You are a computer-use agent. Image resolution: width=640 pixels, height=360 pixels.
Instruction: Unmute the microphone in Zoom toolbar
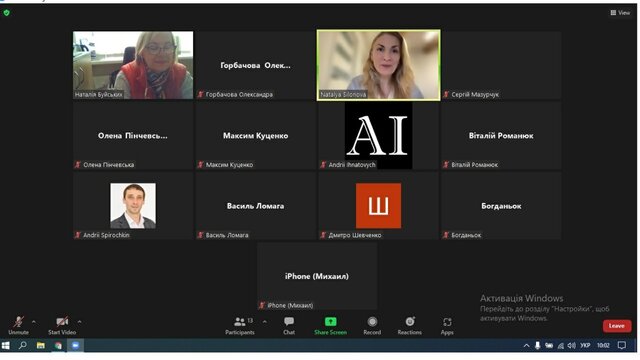pyautogui.click(x=18, y=325)
